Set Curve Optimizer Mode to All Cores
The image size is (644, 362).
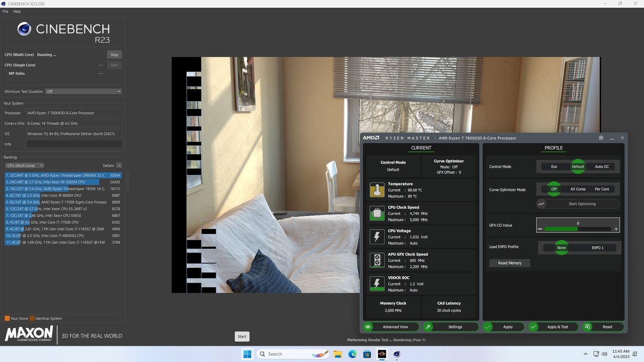pyautogui.click(x=578, y=189)
